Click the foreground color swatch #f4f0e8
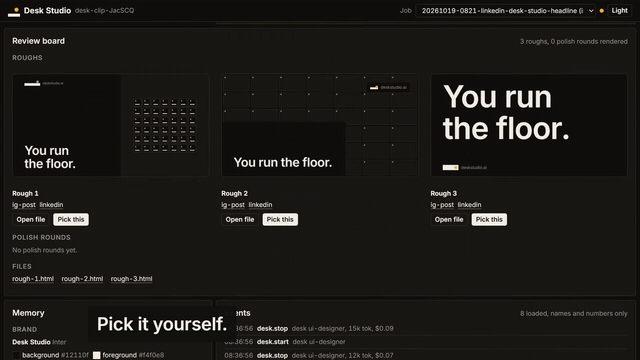640x360 pixels. 97,355
